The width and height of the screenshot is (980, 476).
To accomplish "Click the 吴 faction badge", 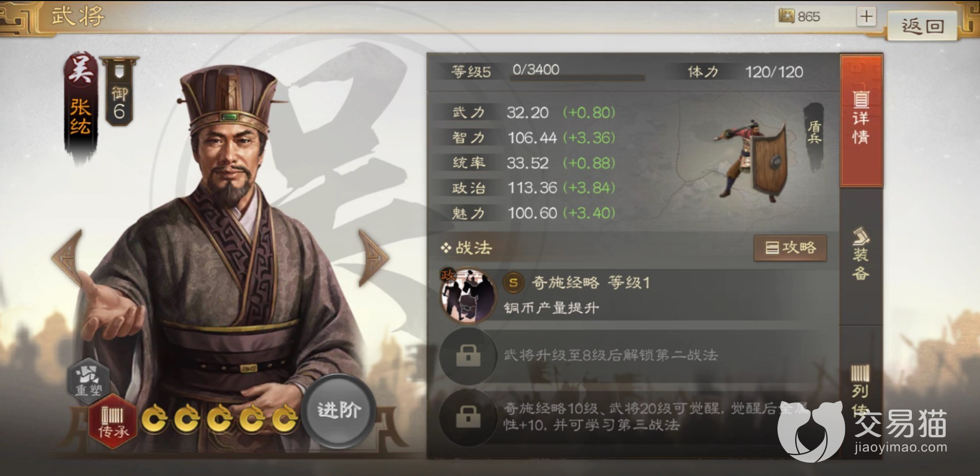I will click(81, 70).
